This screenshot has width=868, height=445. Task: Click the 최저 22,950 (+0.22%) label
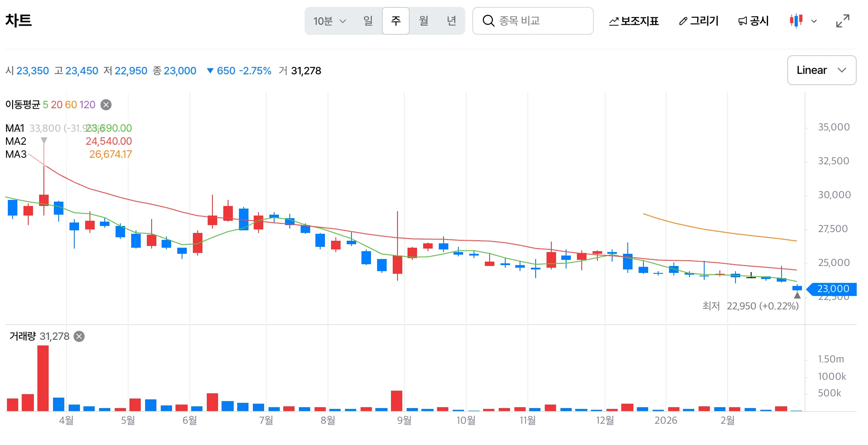tap(751, 306)
